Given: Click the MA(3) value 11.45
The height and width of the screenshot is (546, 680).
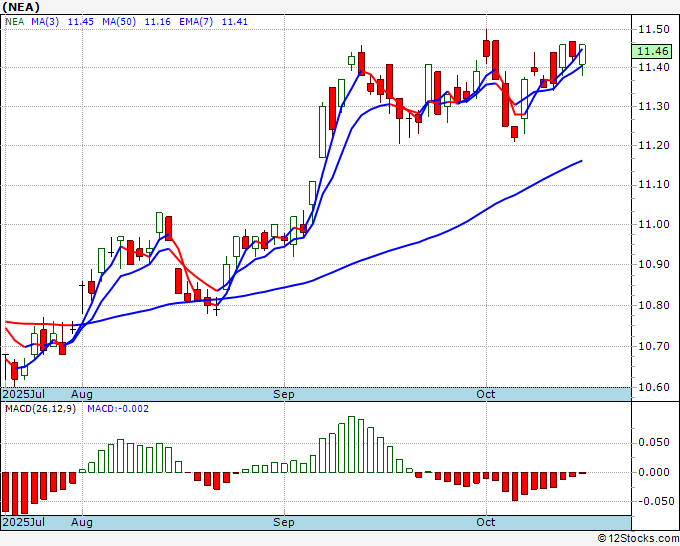Looking at the screenshot, I should pos(81,22).
